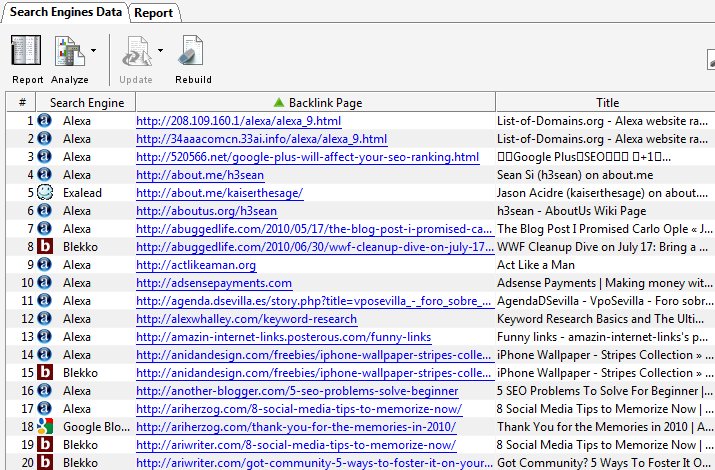Switch to the Report tab
Viewport: 715px width, 470px height.
[154, 13]
